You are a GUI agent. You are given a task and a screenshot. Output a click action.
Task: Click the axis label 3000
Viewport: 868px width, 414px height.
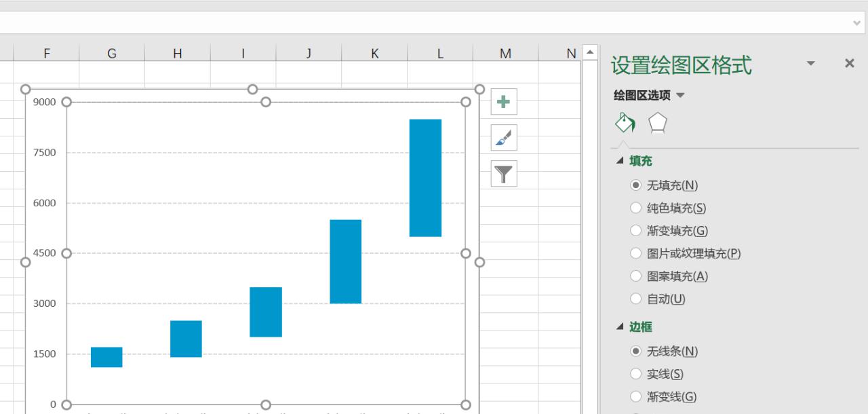coord(45,303)
